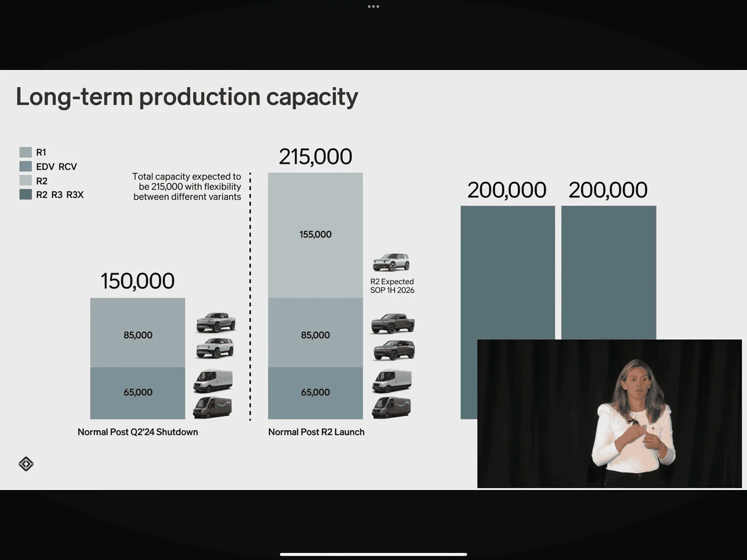Click the 'R1' legend label
This screenshot has width=747, height=560.
pos(41,152)
